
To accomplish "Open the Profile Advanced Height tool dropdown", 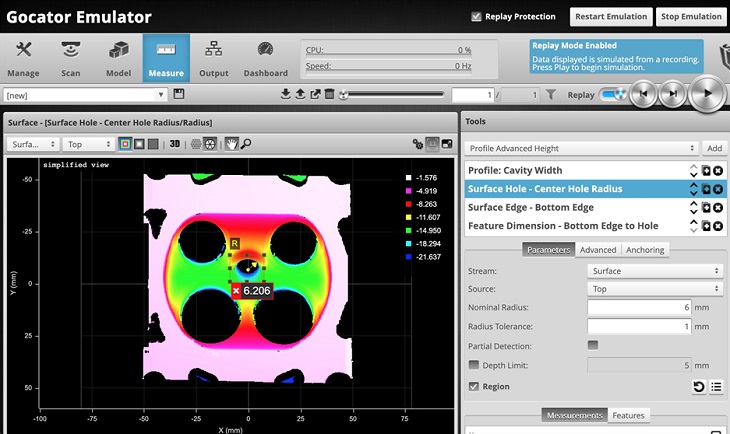I will click(x=581, y=149).
